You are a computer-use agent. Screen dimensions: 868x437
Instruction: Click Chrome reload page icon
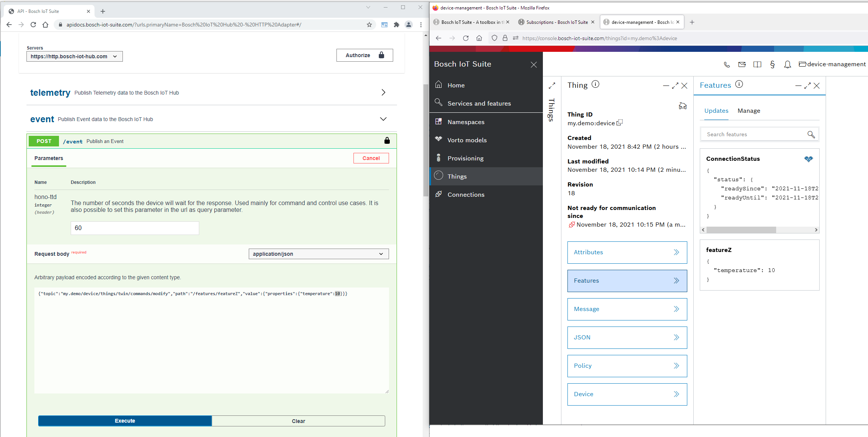pyautogui.click(x=33, y=25)
